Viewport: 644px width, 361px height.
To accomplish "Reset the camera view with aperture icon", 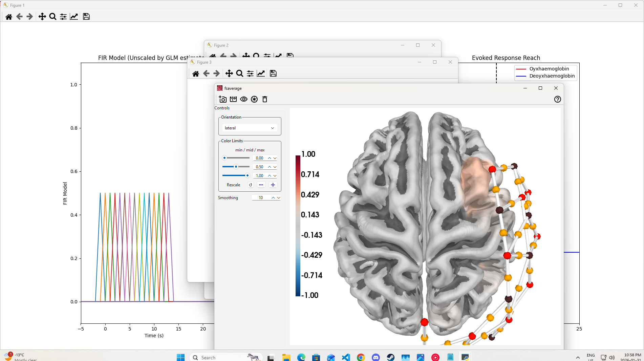I will point(254,99).
